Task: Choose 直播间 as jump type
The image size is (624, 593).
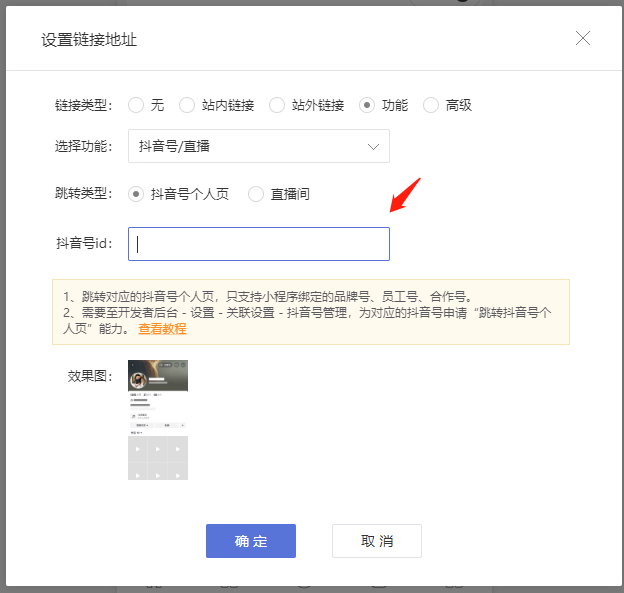Action: pyautogui.click(x=256, y=194)
